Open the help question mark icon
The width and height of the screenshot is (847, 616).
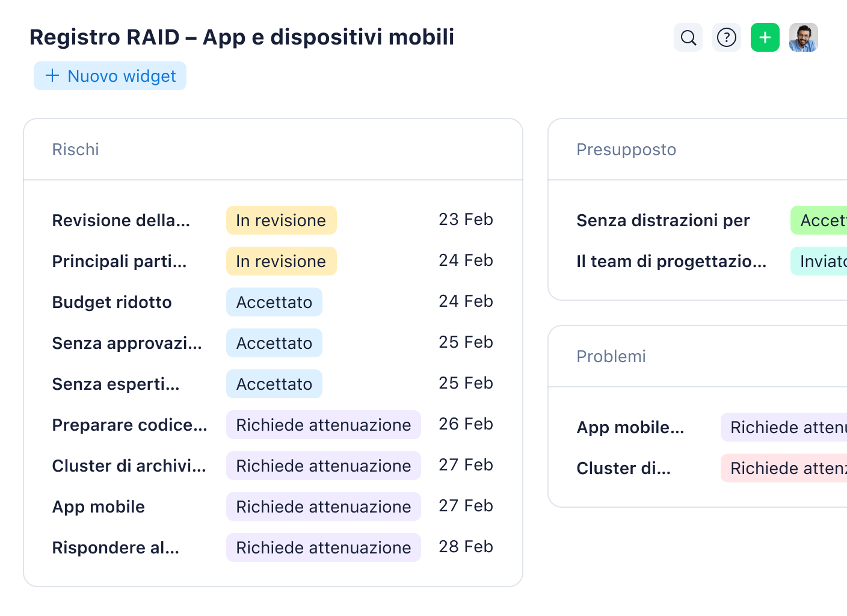tap(726, 37)
